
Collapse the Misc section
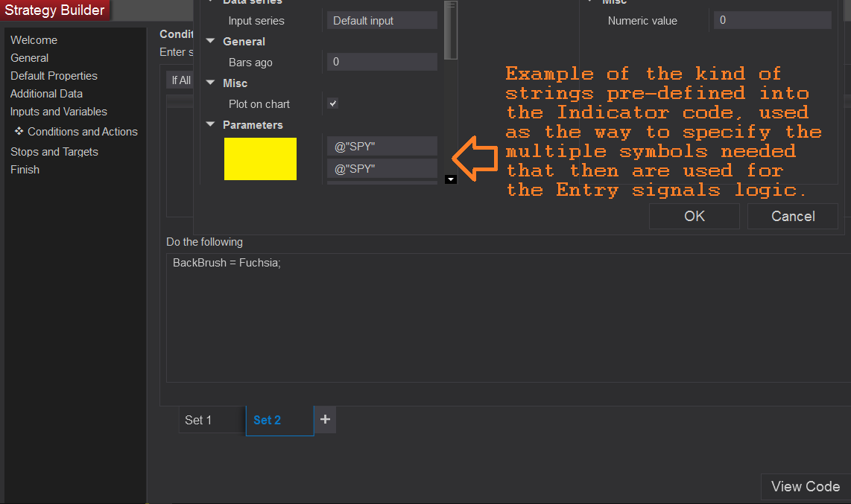coord(209,83)
